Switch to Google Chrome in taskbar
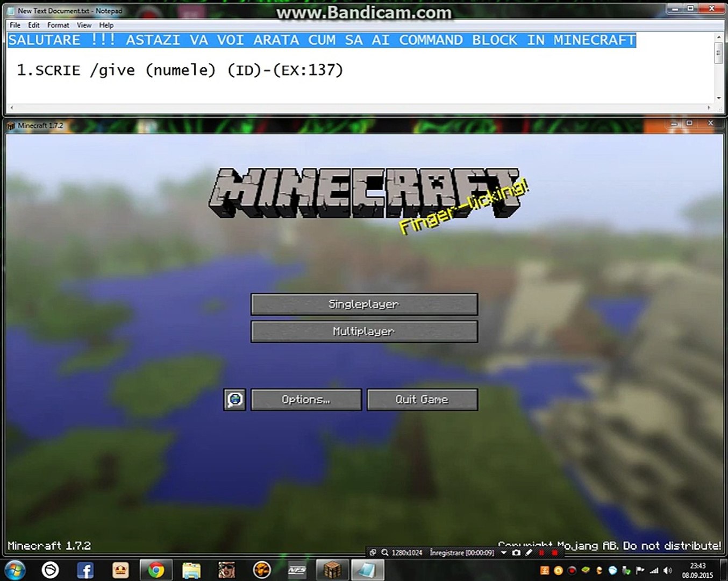728x581 pixels. (156, 570)
